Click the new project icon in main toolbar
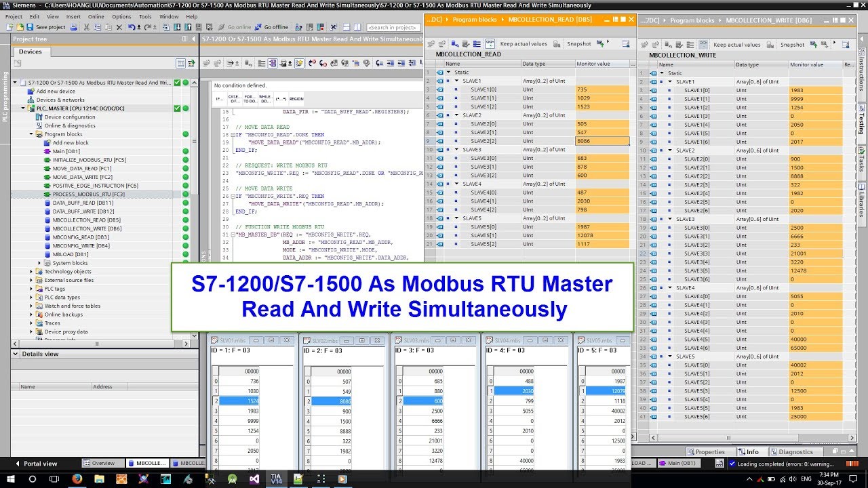Viewport: 868px width, 488px height. pos(9,27)
